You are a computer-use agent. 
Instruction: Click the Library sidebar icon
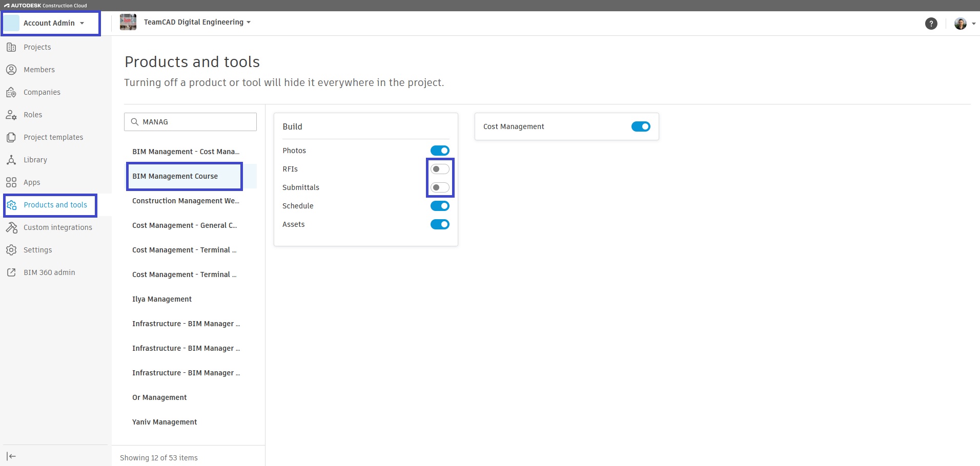(11, 160)
